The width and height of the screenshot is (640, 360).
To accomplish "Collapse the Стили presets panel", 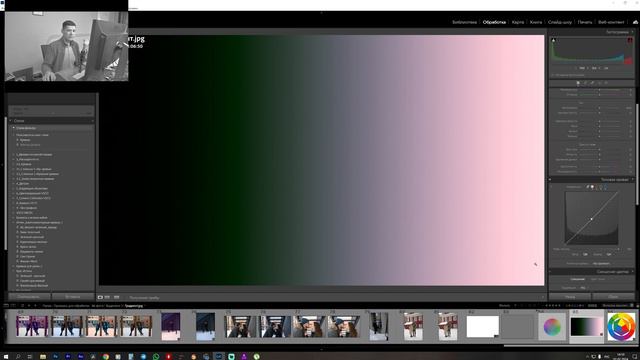I will coord(11,121).
